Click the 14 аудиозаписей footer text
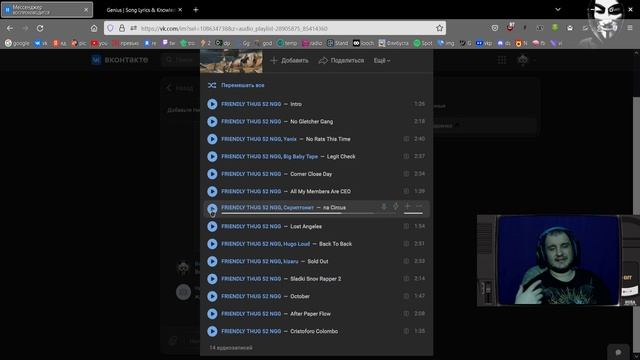Screen dimensions: 640x360 tap(231, 348)
